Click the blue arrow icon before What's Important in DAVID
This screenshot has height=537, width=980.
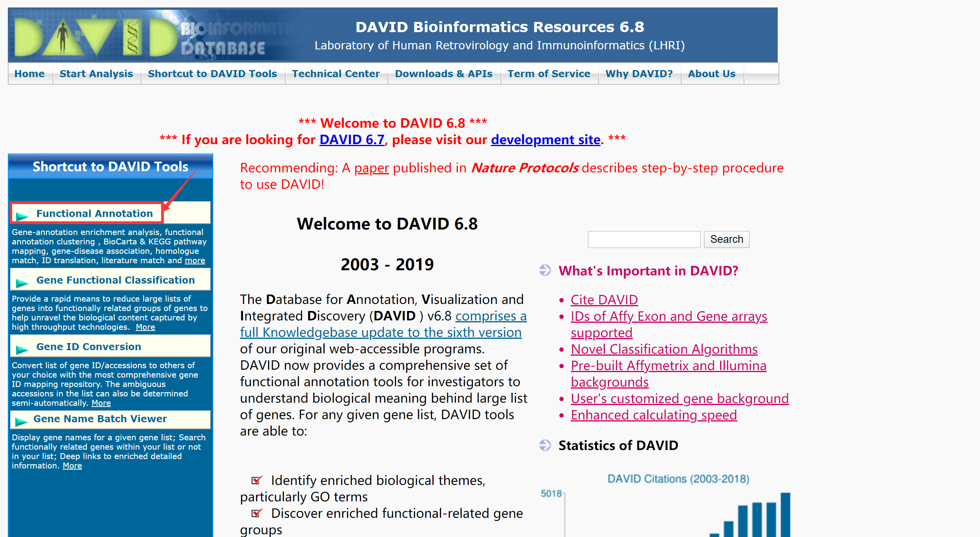tap(545, 270)
